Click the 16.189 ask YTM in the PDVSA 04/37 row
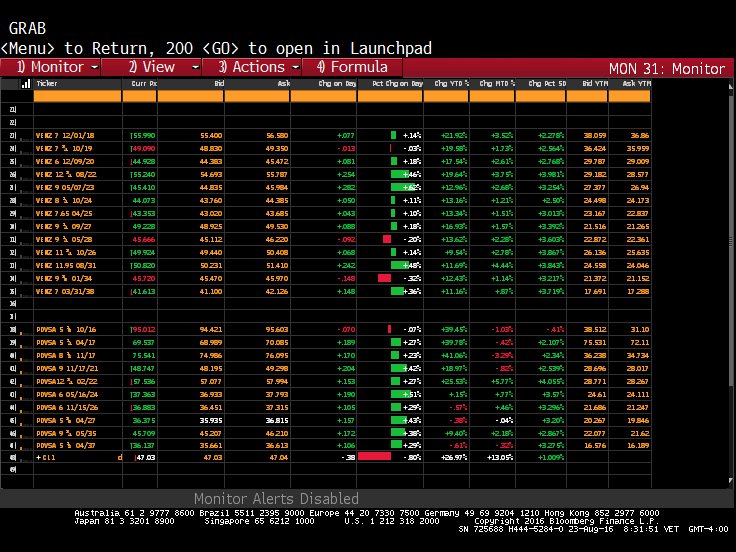 pos(638,445)
